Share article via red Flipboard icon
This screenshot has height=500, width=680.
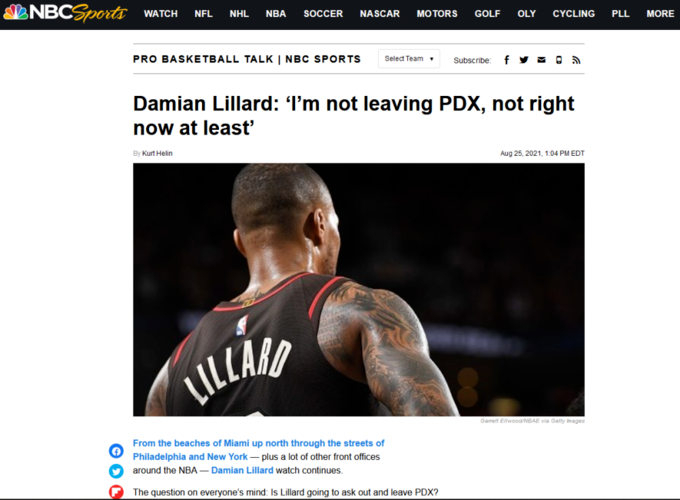coord(116,492)
